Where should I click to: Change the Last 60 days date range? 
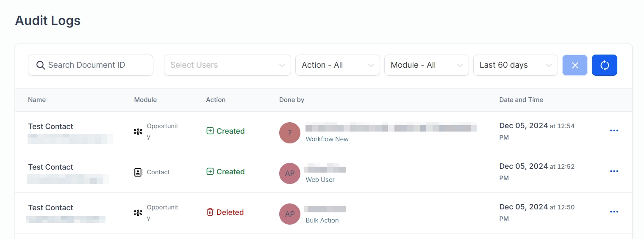click(x=515, y=65)
